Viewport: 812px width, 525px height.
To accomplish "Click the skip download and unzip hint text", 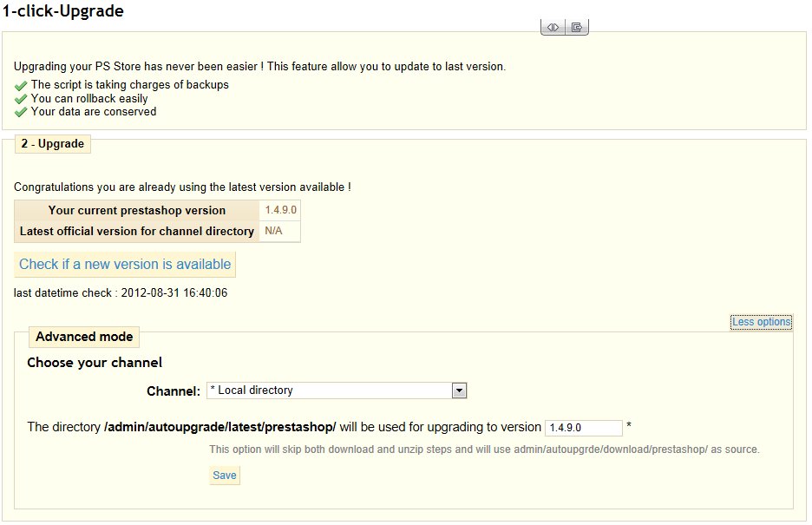I will tap(484, 450).
